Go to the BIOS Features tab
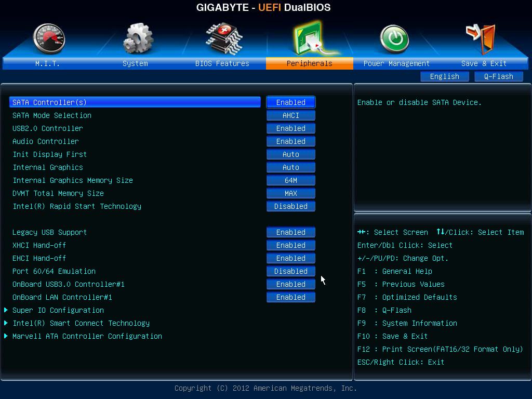The image size is (532, 399). [222, 63]
